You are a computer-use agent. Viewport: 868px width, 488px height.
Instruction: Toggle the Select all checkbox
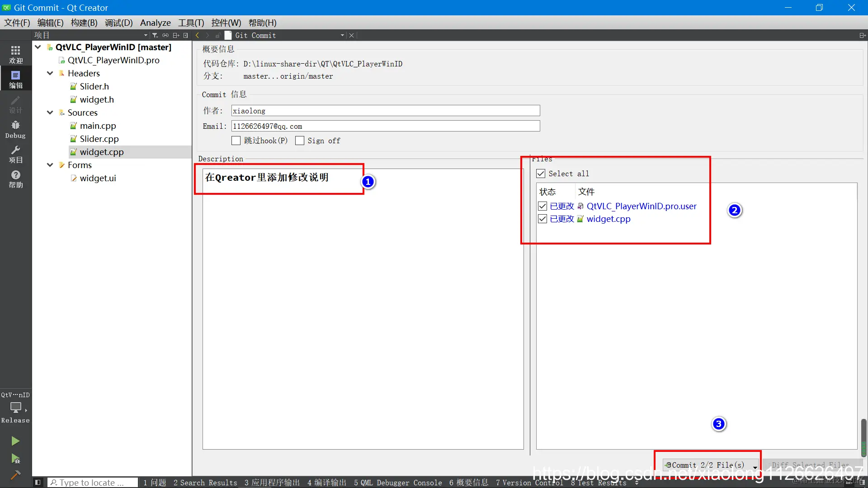(x=541, y=174)
